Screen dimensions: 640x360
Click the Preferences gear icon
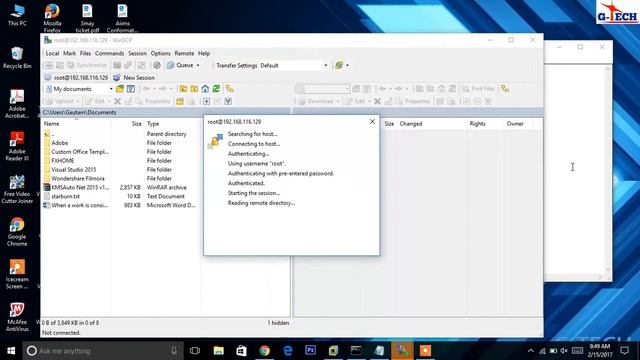coord(157,65)
